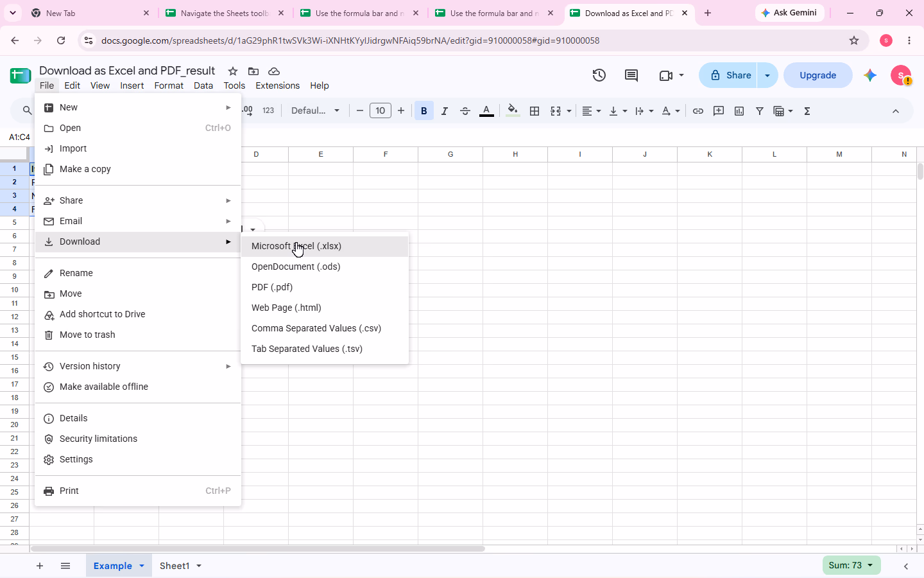Image resolution: width=924 pixels, height=578 pixels.
Task: Select Make a copy menu entry
Action: [138, 169]
